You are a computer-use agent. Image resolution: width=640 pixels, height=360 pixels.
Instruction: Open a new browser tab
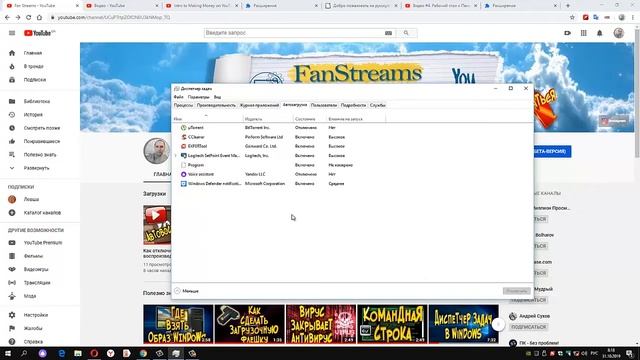click(568, 6)
